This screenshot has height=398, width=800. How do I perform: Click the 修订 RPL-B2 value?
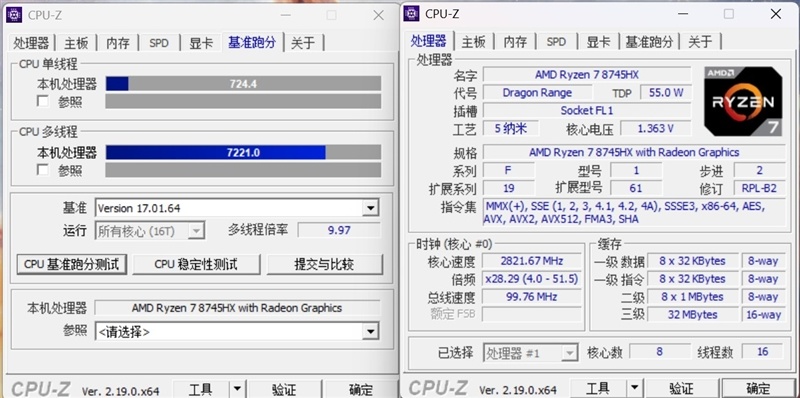click(x=759, y=188)
